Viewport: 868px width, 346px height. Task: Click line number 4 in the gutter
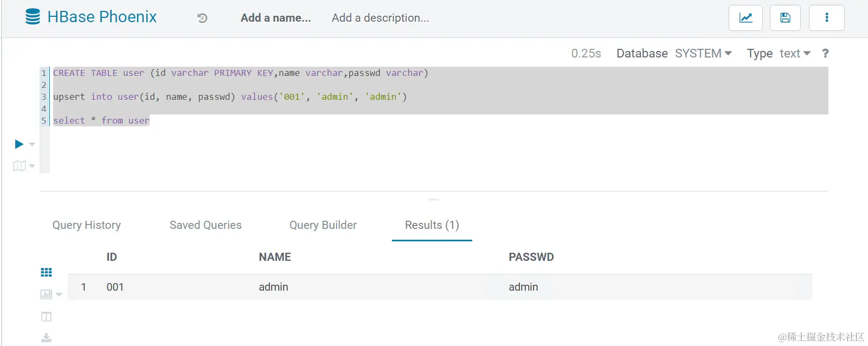pos(44,108)
